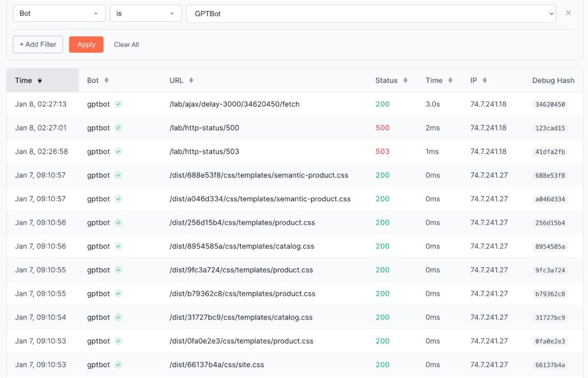Click debug hash 34620450 badge
Image resolution: width=588 pixels, height=378 pixels.
point(550,105)
